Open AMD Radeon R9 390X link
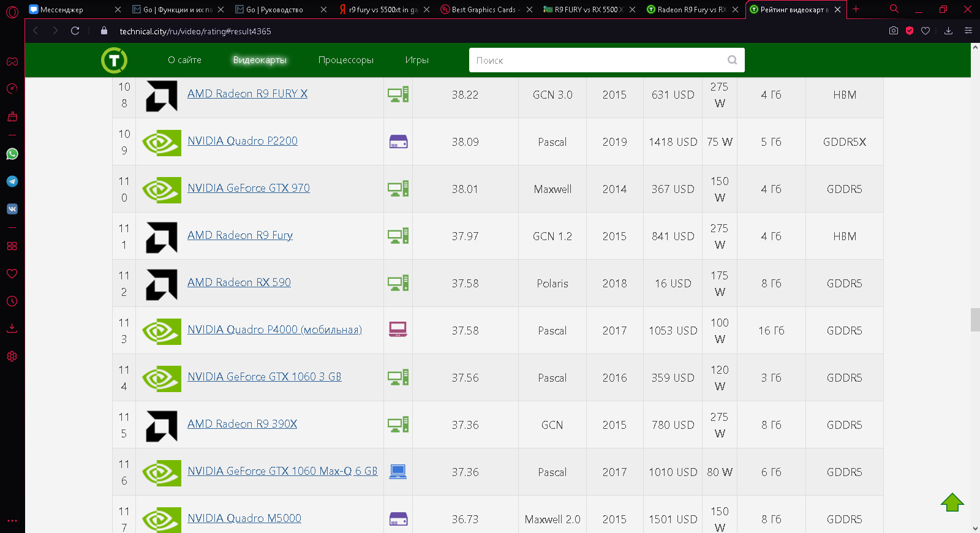 pyautogui.click(x=242, y=424)
